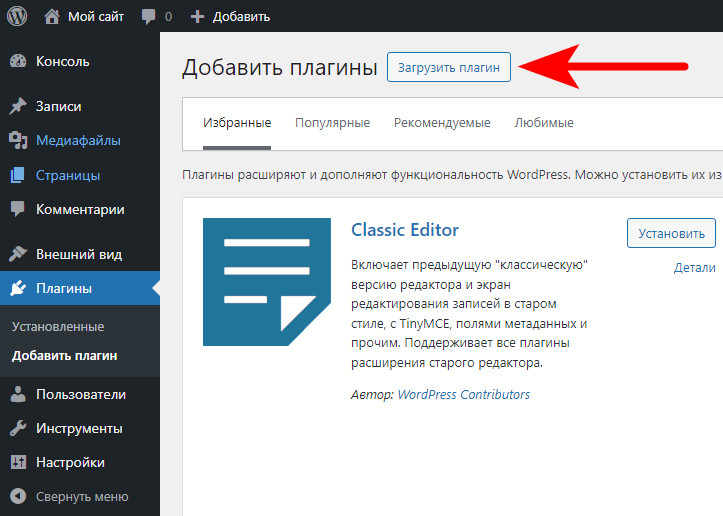This screenshot has width=723, height=516.
Task: Click the Внешний вид paintbrush icon
Action: pos(18,254)
